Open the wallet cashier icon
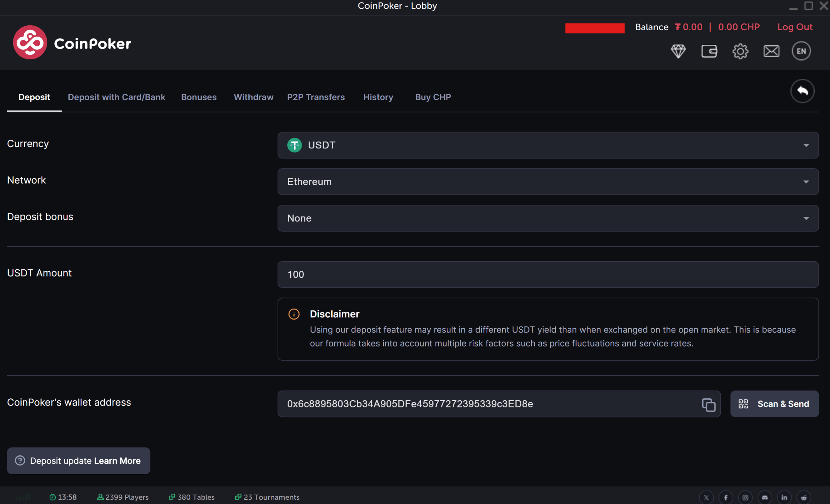This screenshot has width=830, height=504. tap(709, 51)
